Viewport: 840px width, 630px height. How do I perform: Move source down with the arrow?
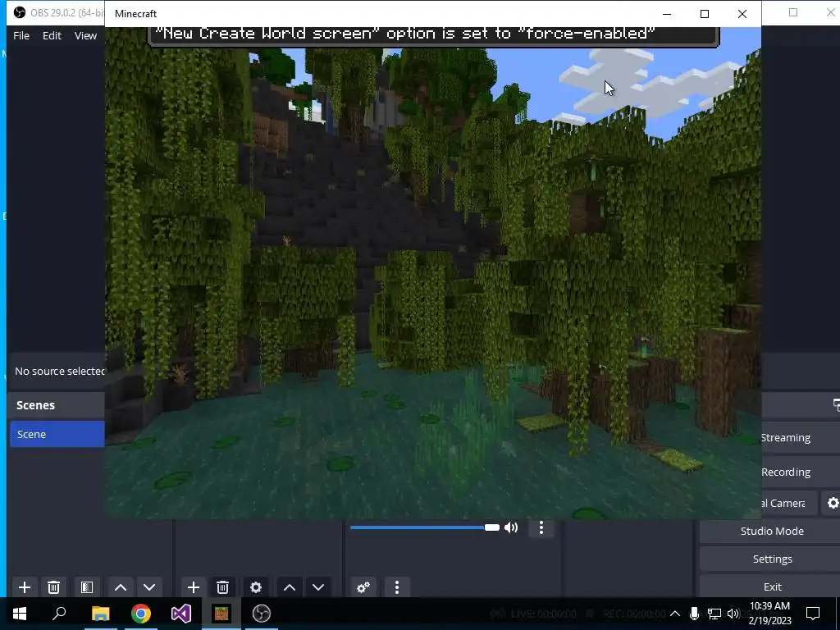(318, 587)
